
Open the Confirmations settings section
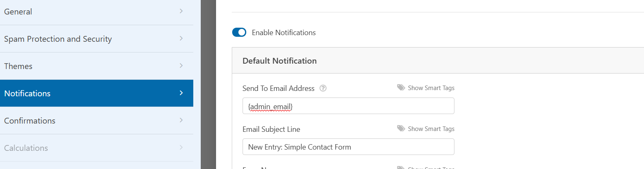click(x=96, y=121)
